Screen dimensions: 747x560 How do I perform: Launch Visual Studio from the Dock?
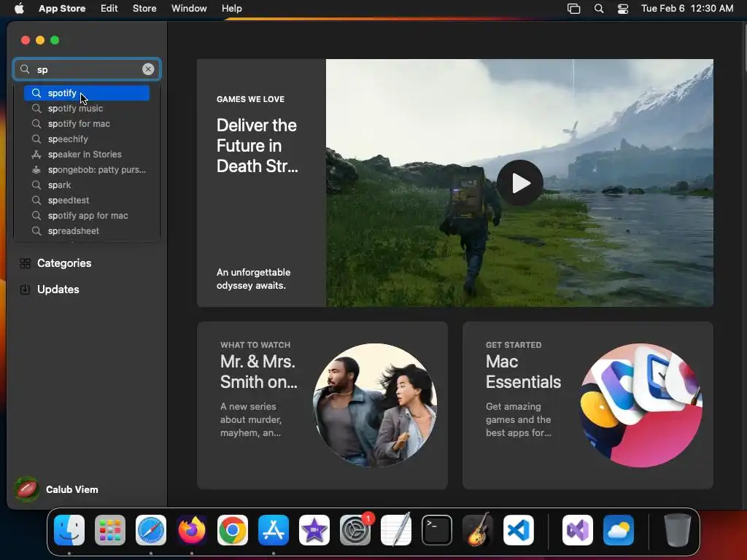pos(578,530)
